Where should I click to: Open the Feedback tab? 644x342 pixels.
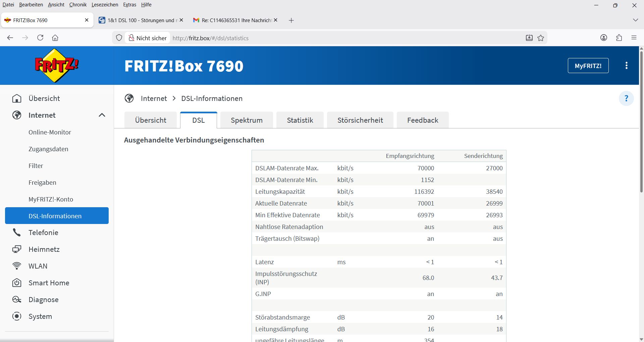coord(423,120)
